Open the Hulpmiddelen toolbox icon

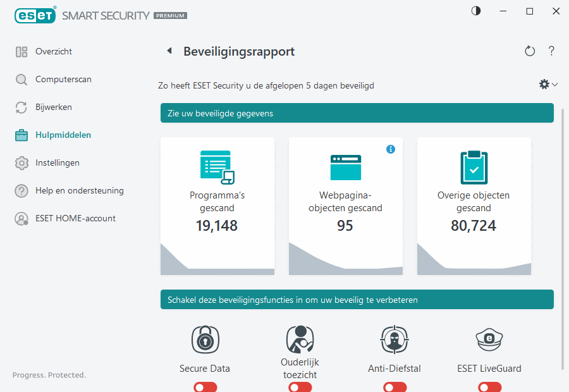point(21,135)
